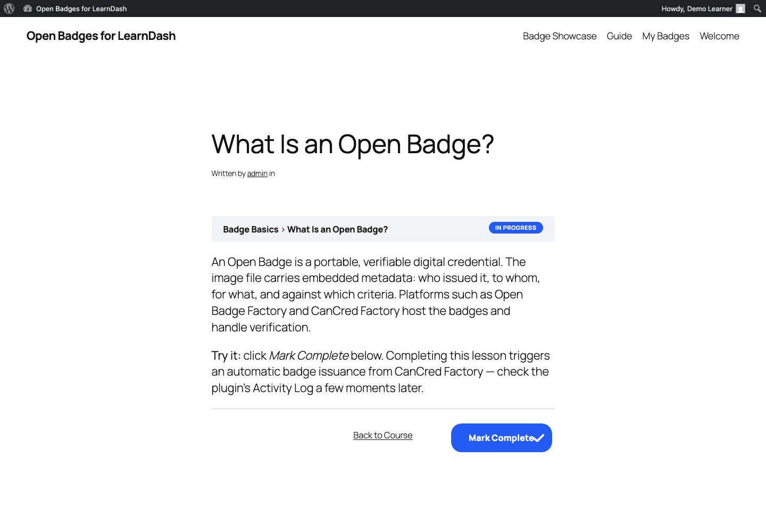Image resolution: width=766 pixels, height=532 pixels.
Task: Click the Demo Learner avatar image
Action: click(x=740, y=9)
